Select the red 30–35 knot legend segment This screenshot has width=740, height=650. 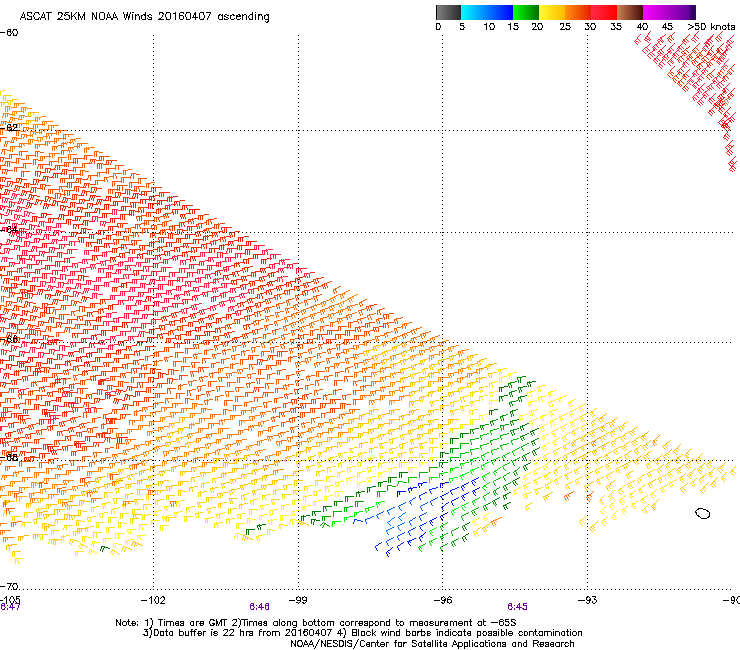[x=604, y=12]
